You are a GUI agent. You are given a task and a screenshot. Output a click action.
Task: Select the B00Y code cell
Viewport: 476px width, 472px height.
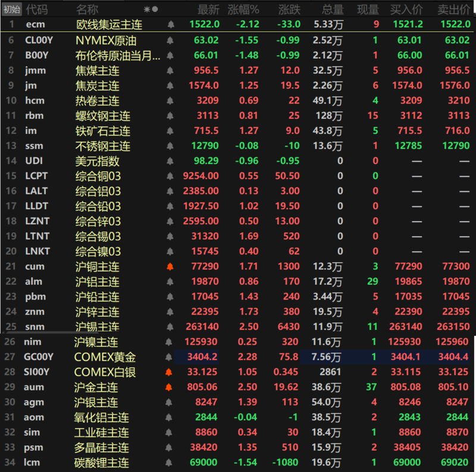37,55
